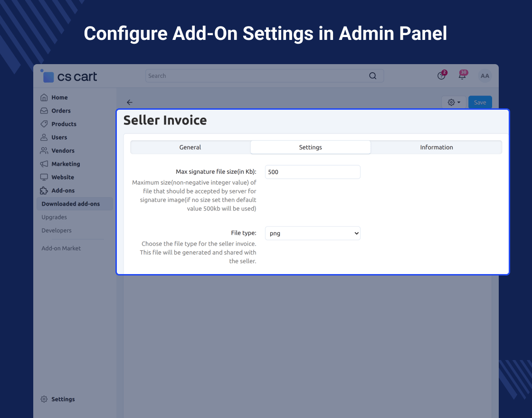Expand the gear options dropdown
532x418 pixels.
(x=454, y=103)
